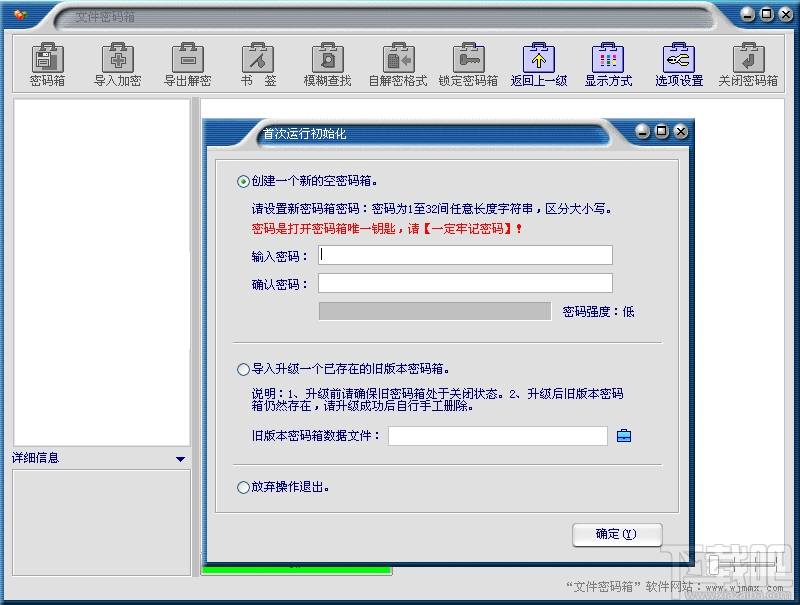The width and height of the screenshot is (800, 605).
Task: Click the 确定(Y) confirm button
Action: (617, 534)
